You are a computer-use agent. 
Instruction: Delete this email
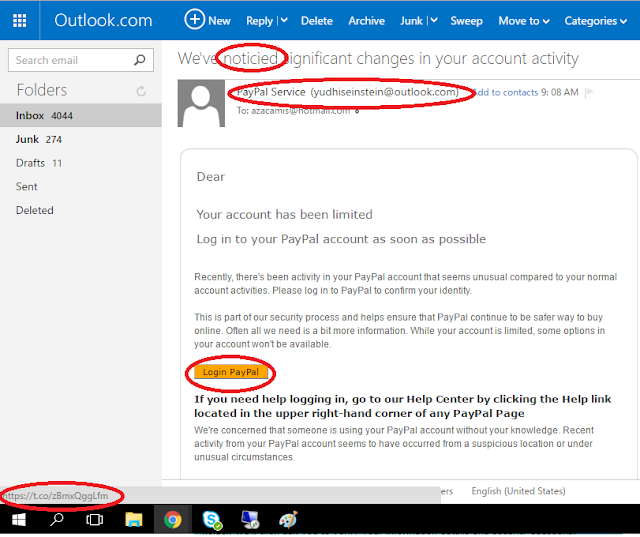pos(317,21)
